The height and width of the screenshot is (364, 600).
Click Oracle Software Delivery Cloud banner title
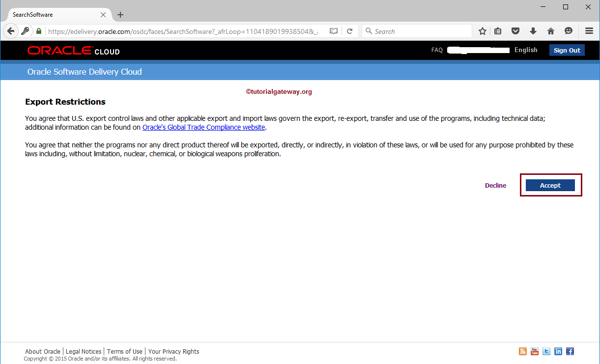pos(85,72)
